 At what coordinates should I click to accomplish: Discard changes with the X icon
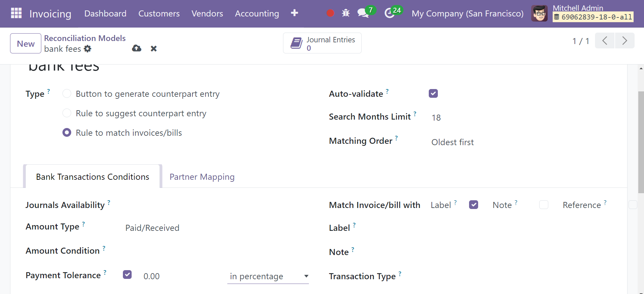pos(154,49)
